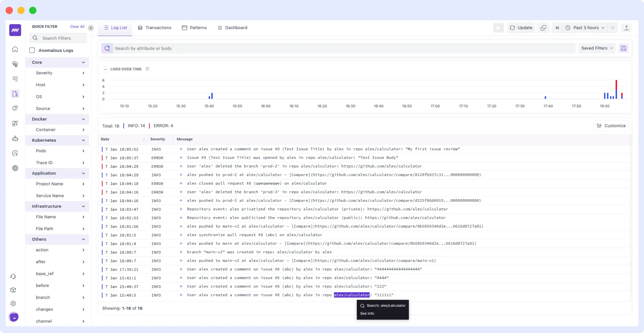Viewport: 644px width, 333px height.
Task: Open the alerts notification icon in sidebar
Action: [x=15, y=108]
